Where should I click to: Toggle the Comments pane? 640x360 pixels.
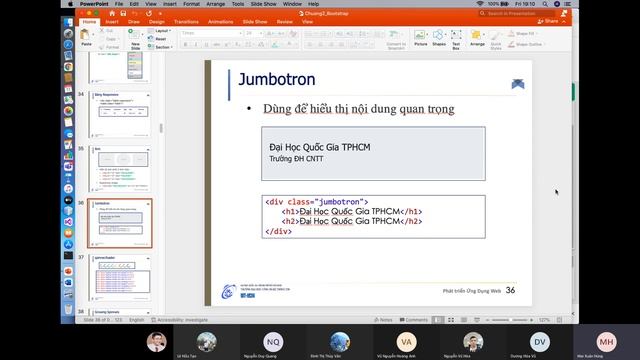pyautogui.click(x=413, y=320)
